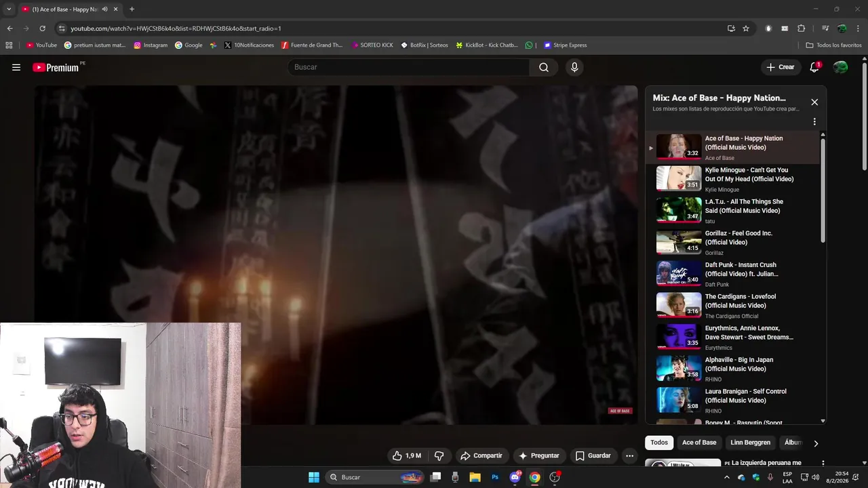Open File Explorer from the taskbar

click(475, 477)
